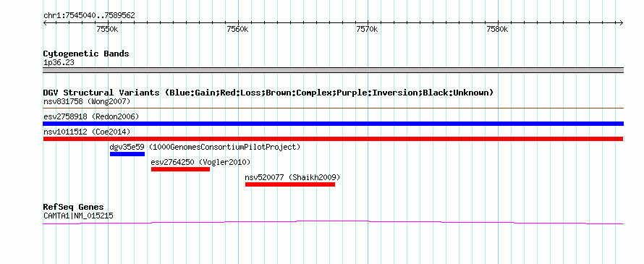Select the red nsv1011512 loss bar
This screenshot has width=644, height=264.
coord(333,139)
